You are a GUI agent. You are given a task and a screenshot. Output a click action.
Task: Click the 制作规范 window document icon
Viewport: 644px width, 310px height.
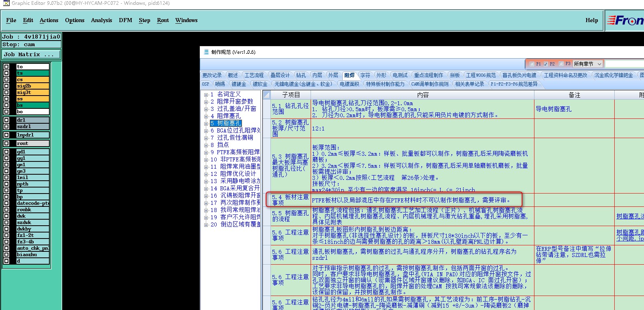(x=206, y=52)
